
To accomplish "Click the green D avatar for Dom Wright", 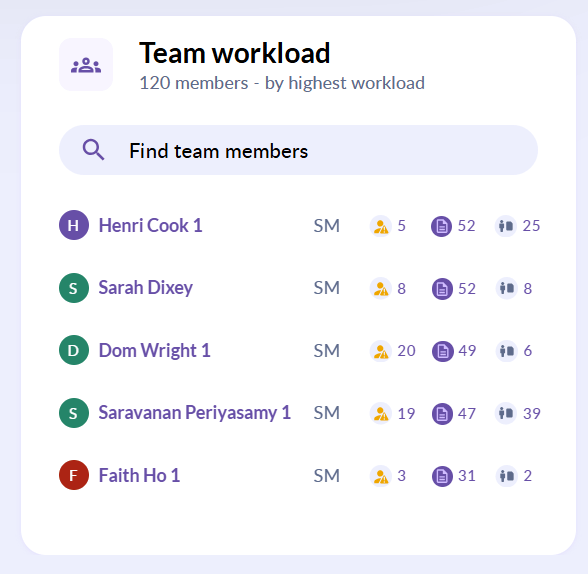I will pyautogui.click(x=74, y=350).
